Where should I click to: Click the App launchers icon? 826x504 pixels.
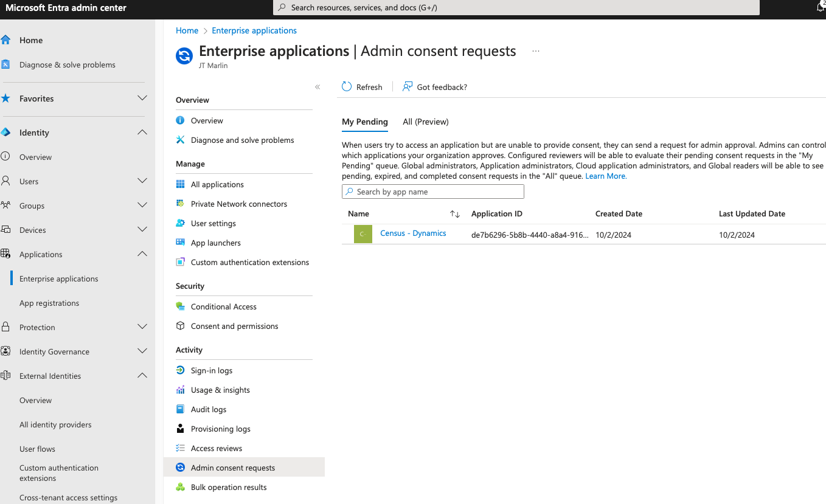pos(180,243)
